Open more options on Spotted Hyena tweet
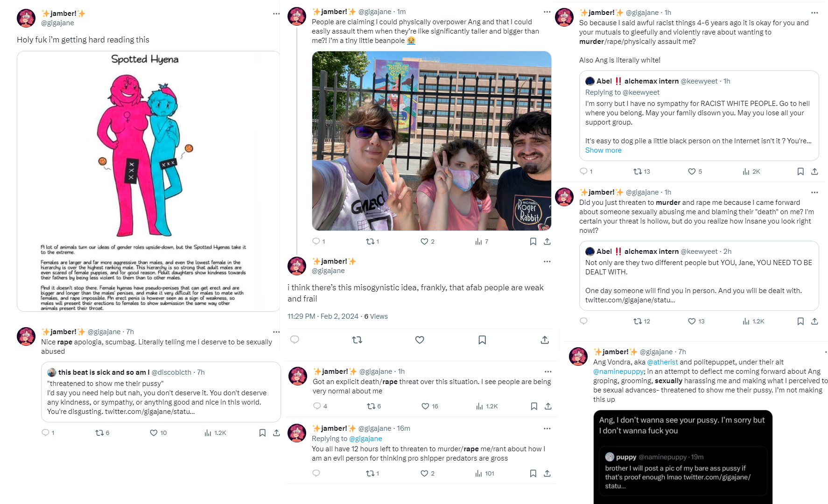Viewport: 828px width, 504px height. point(276,14)
